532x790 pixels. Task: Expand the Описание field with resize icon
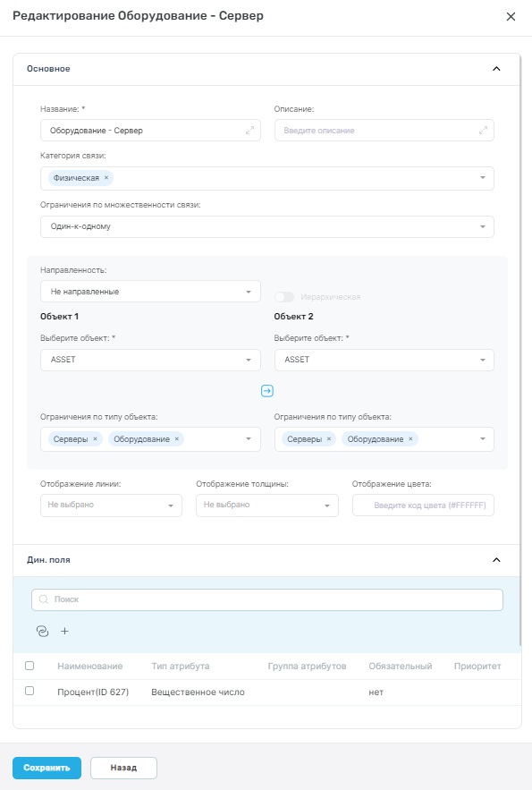tap(483, 131)
